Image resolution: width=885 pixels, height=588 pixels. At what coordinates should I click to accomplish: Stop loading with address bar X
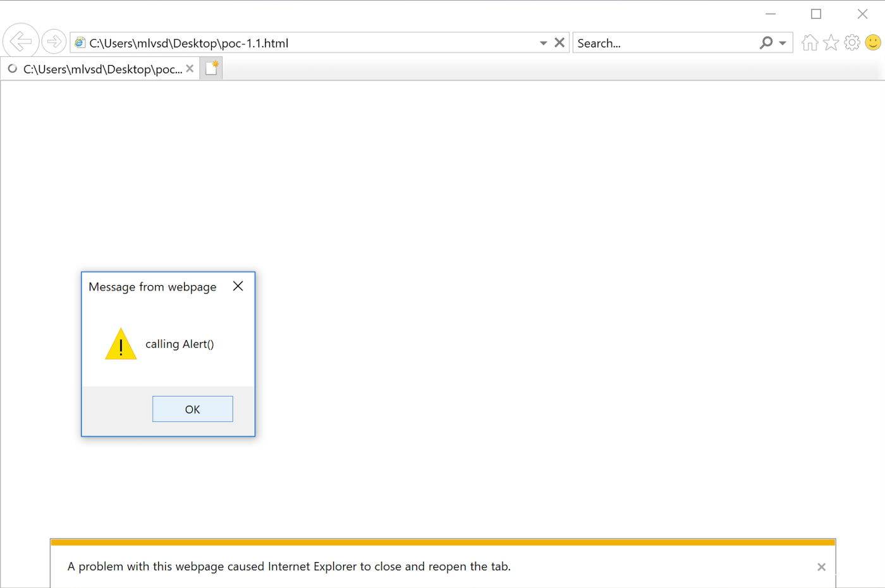559,43
